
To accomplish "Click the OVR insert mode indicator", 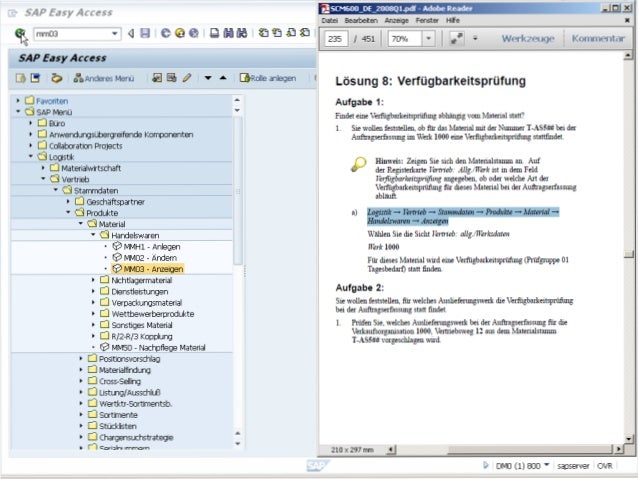I will click(x=604, y=466).
